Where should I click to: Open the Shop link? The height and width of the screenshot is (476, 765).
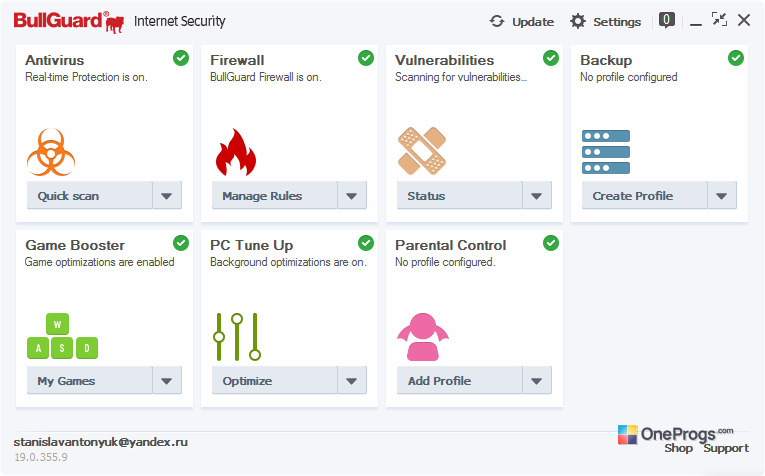coord(678,448)
